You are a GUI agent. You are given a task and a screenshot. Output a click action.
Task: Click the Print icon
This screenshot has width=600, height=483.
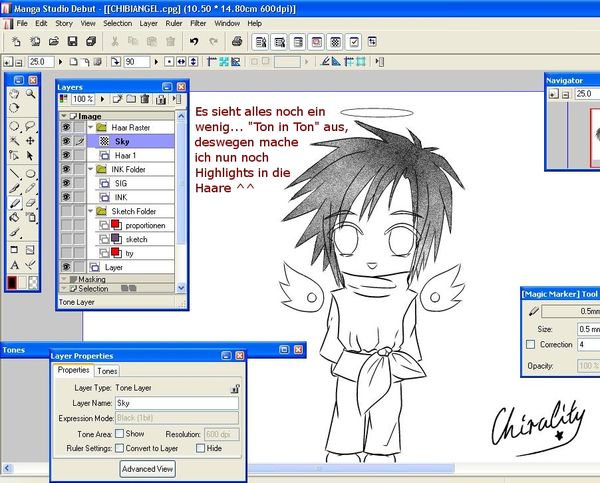coord(237,41)
